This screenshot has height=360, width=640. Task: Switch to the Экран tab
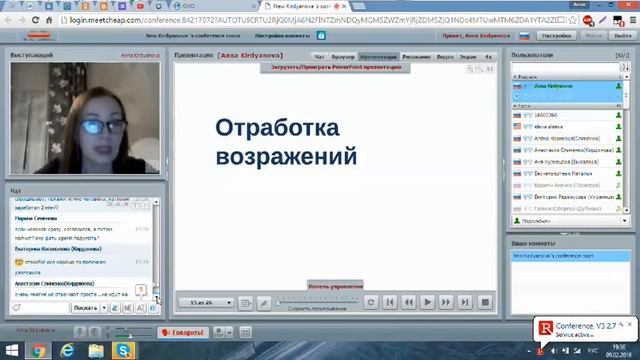(x=468, y=57)
